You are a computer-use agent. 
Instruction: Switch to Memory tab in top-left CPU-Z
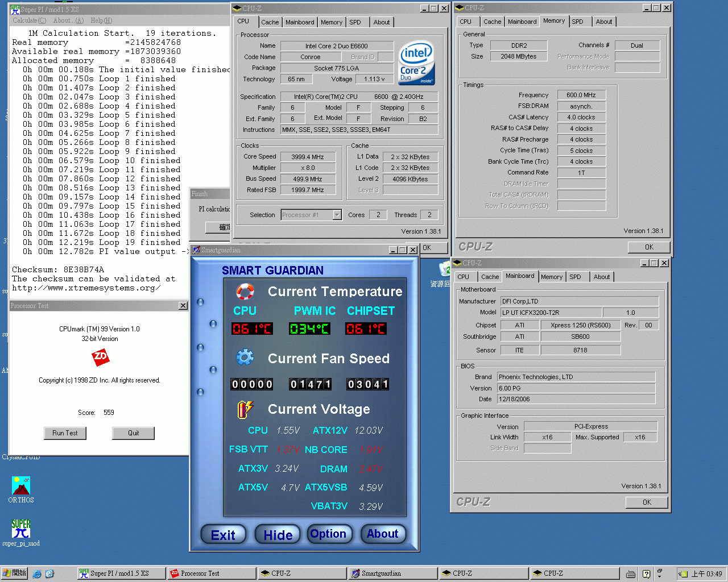332,22
